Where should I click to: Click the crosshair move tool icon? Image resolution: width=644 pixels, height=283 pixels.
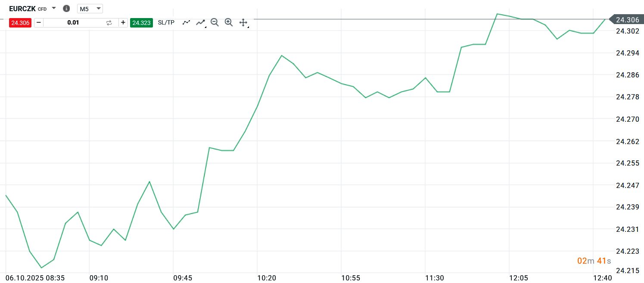point(243,23)
